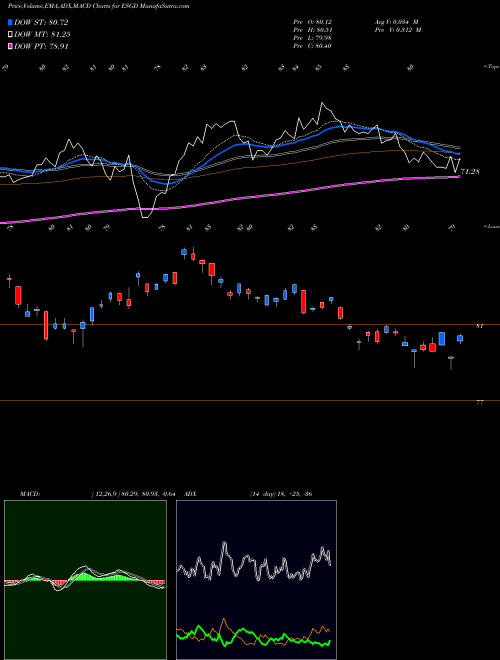Click the ADX '(14 day) 18, +25, -36' values

point(281,494)
